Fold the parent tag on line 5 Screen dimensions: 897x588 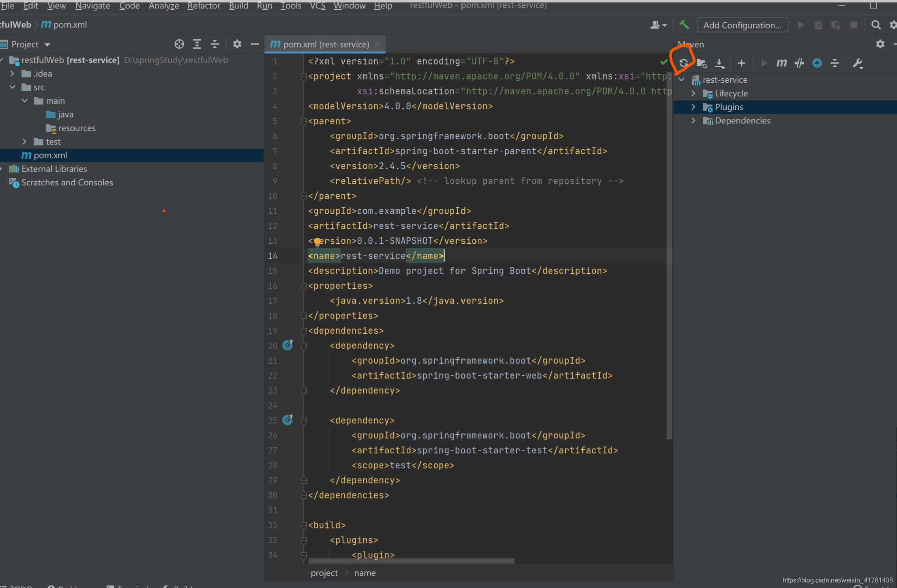[x=303, y=121]
